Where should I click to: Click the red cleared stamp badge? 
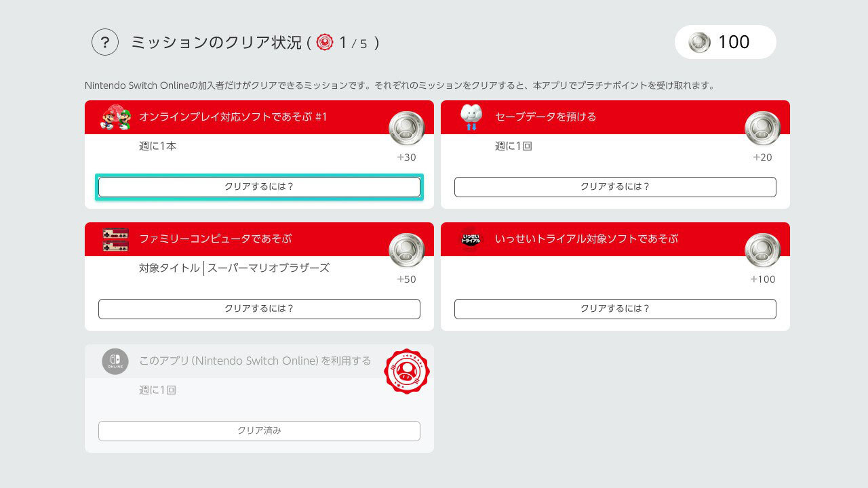tap(406, 371)
